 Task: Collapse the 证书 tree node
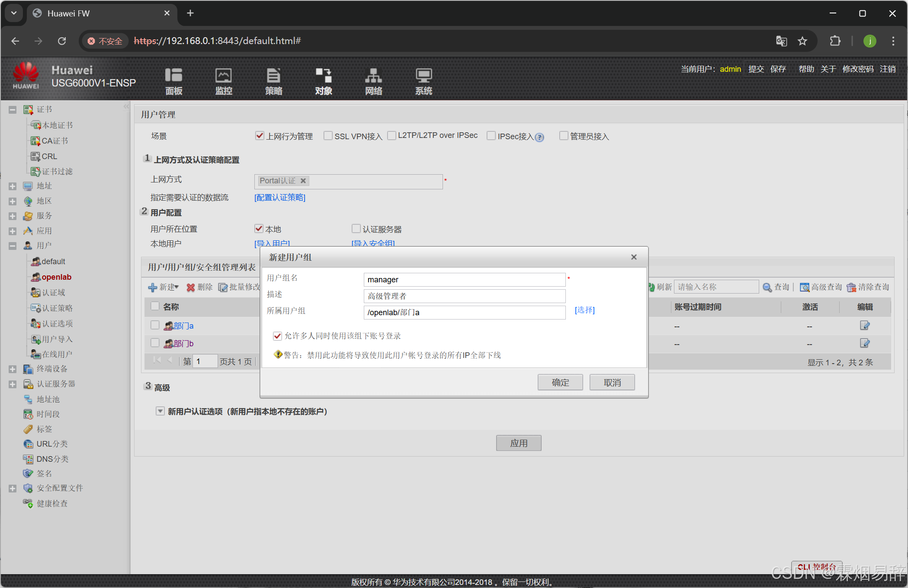[x=13, y=110]
